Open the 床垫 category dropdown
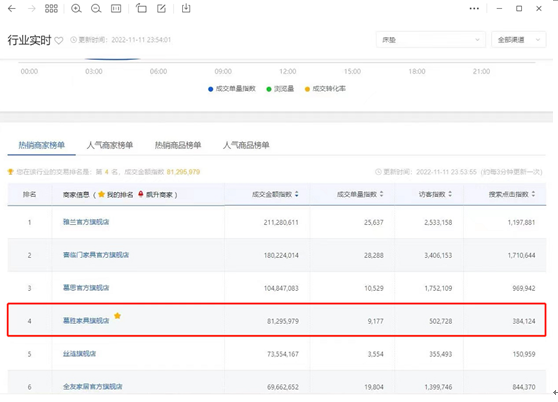This screenshot has height=402, width=558. [430, 40]
